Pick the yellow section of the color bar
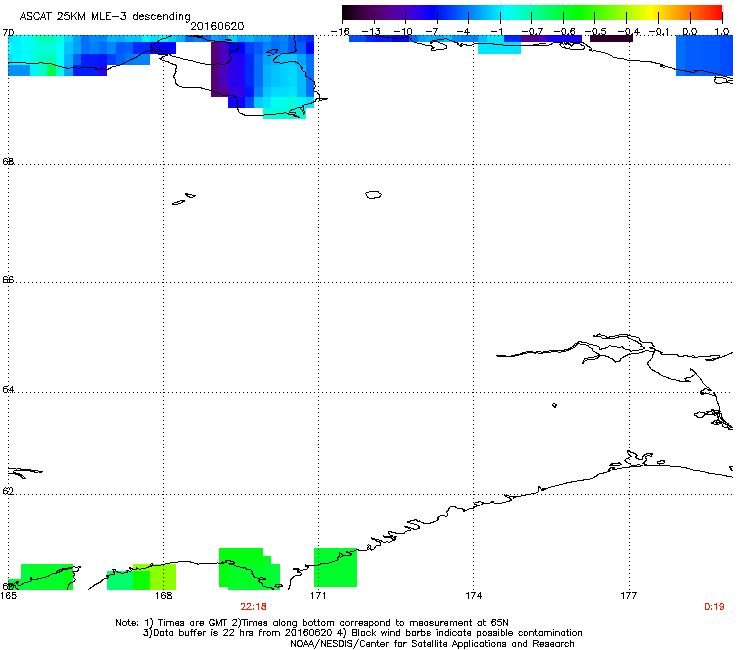 [654, 13]
